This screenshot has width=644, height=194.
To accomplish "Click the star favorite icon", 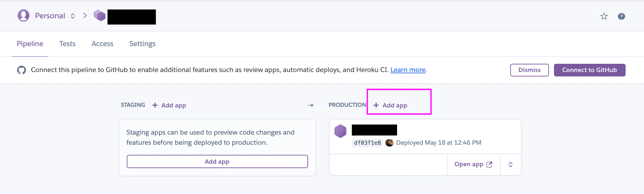I will click(x=604, y=16).
